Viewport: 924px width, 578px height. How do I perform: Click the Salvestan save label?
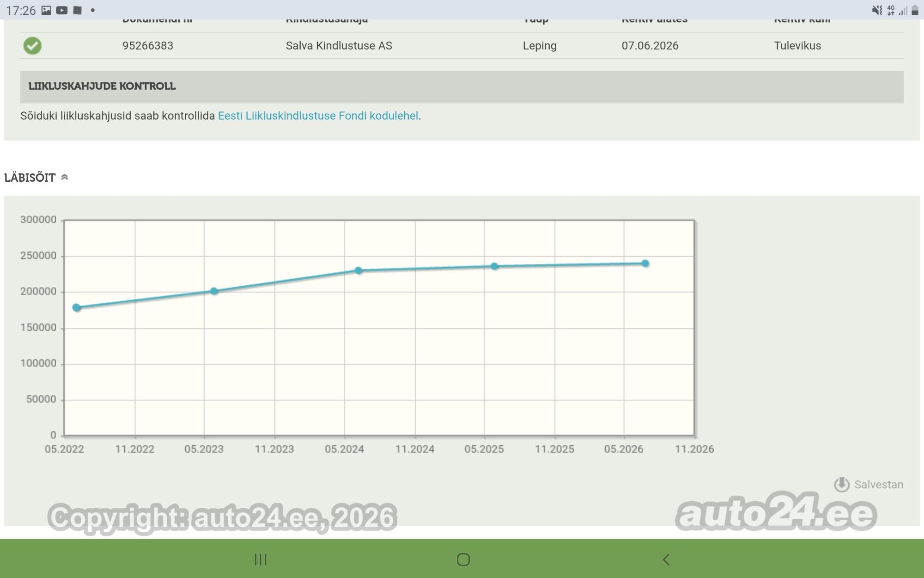coord(878,485)
